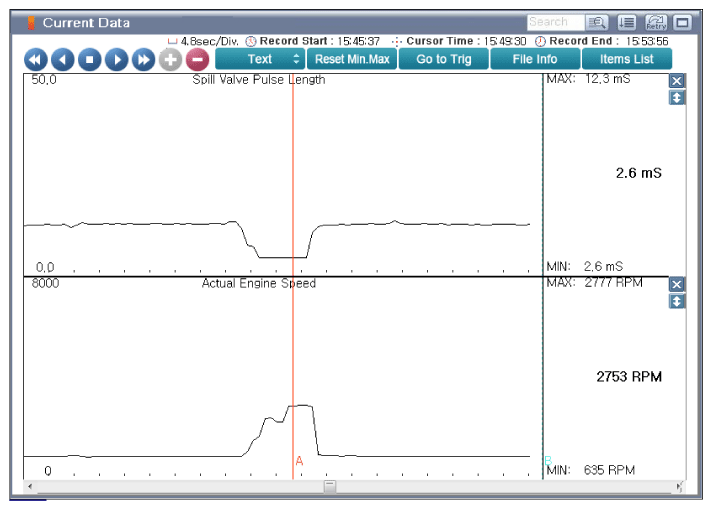Click the list view icon in title bar
The image size is (712, 510).
(627, 22)
